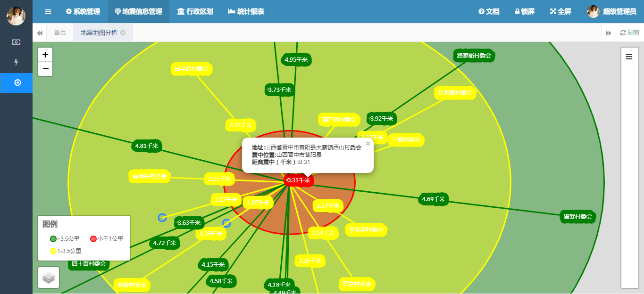Click the target circle sidebar icon
Viewport: 644px width, 294px height.
(17, 83)
